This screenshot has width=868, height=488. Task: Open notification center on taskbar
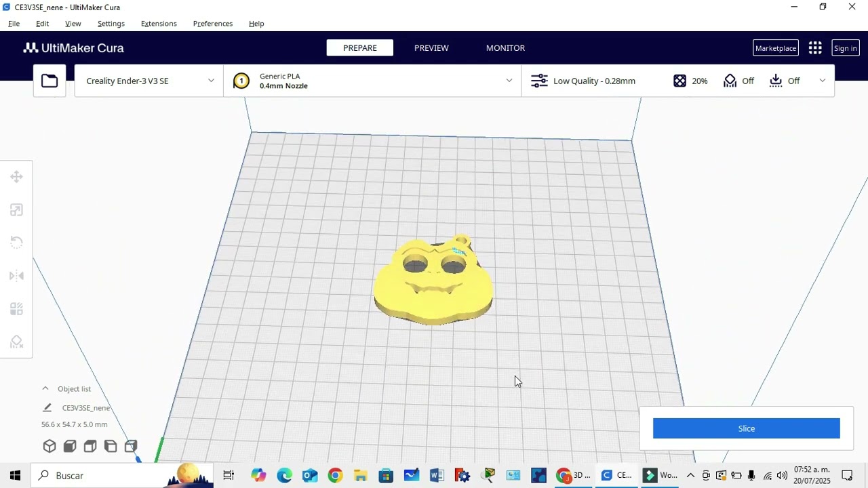[x=847, y=476]
